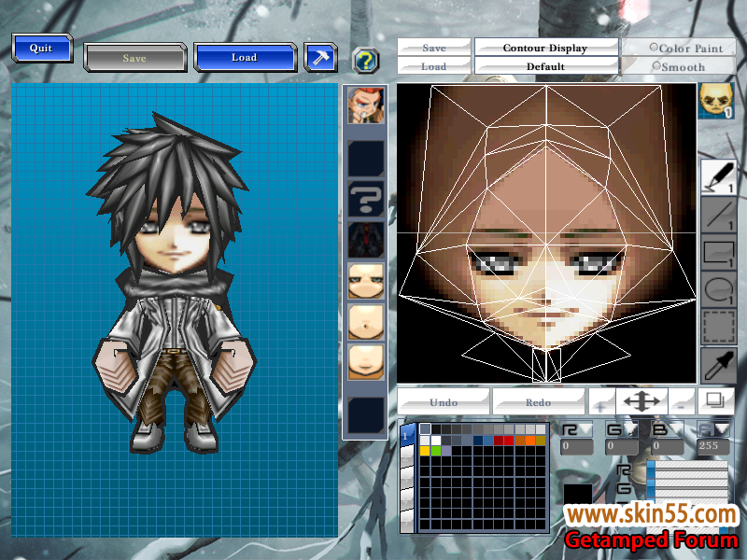Pick the bright orange palette swatch
The height and width of the screenshot is (560, 747).
pos(530,440)
